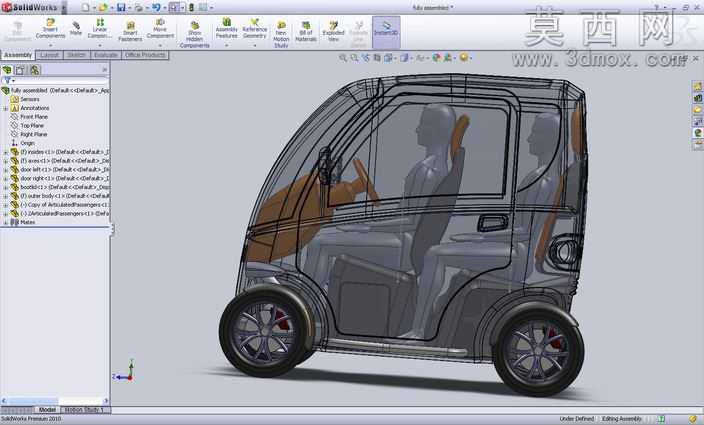
Task: Click the feature tree horizontal scrollbar
Action: click(x=55, y=400)
